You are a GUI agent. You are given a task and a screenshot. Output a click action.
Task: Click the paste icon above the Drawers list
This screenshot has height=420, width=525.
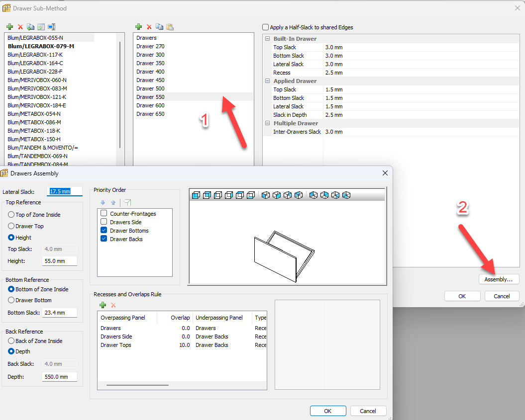[x=170, y=26]
